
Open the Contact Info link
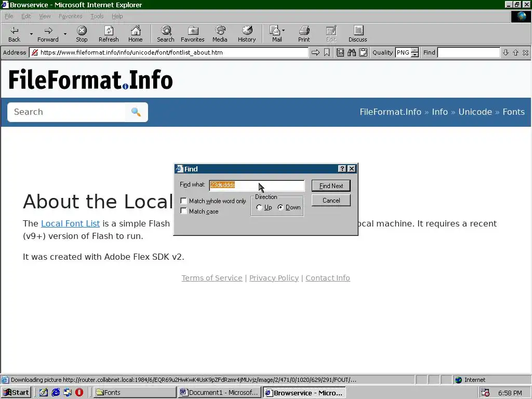pos(327,278)
